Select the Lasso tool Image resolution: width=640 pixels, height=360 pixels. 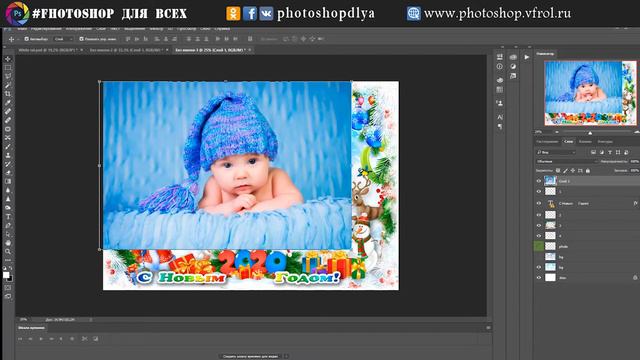click(8, 76)
